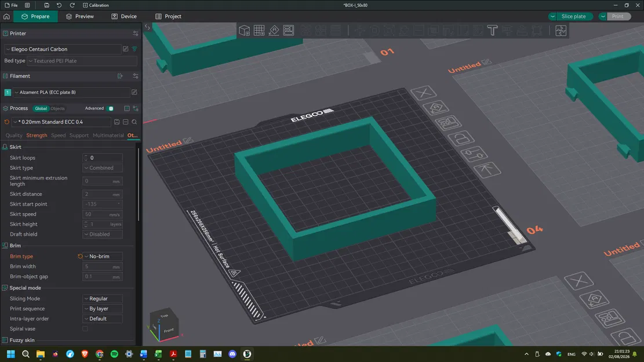Add a filament slot
Screen dimensions: 644x362
tap(121, 76)
